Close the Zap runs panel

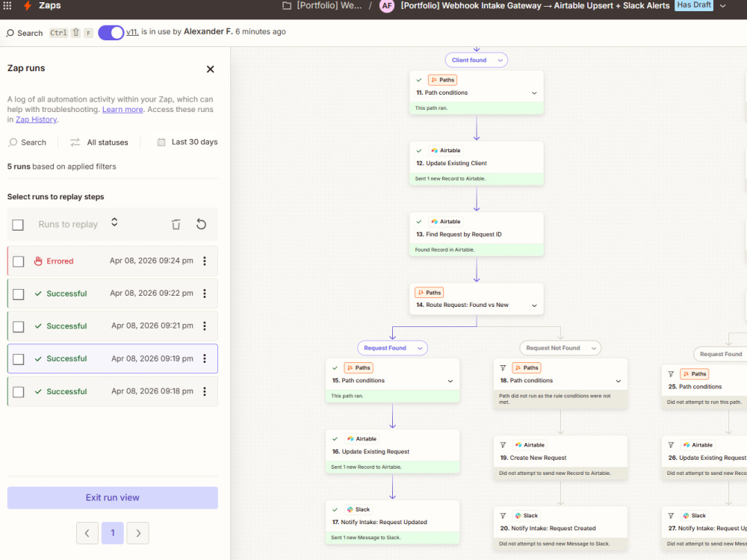pos(210,69)
